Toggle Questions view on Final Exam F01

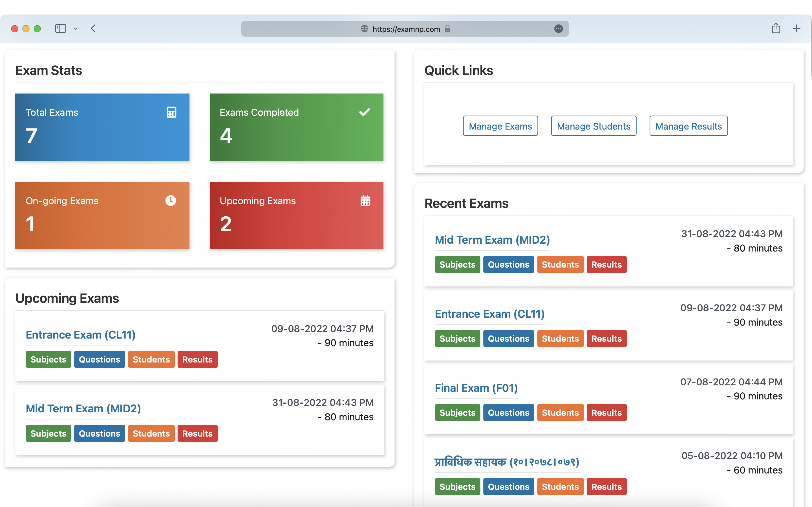tap(507, 412)
